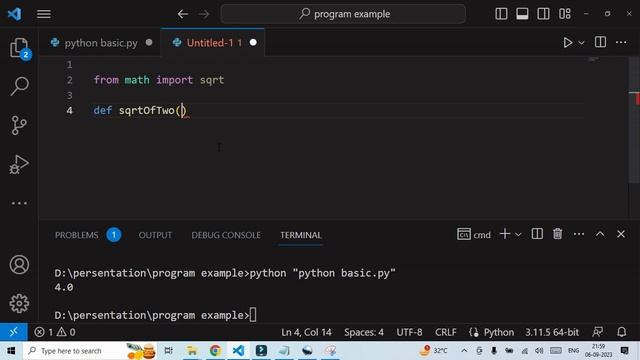Select interpreter 3.11.5 64-bit
Viewport: 640px width, 360px height.
tap(552, 332)
